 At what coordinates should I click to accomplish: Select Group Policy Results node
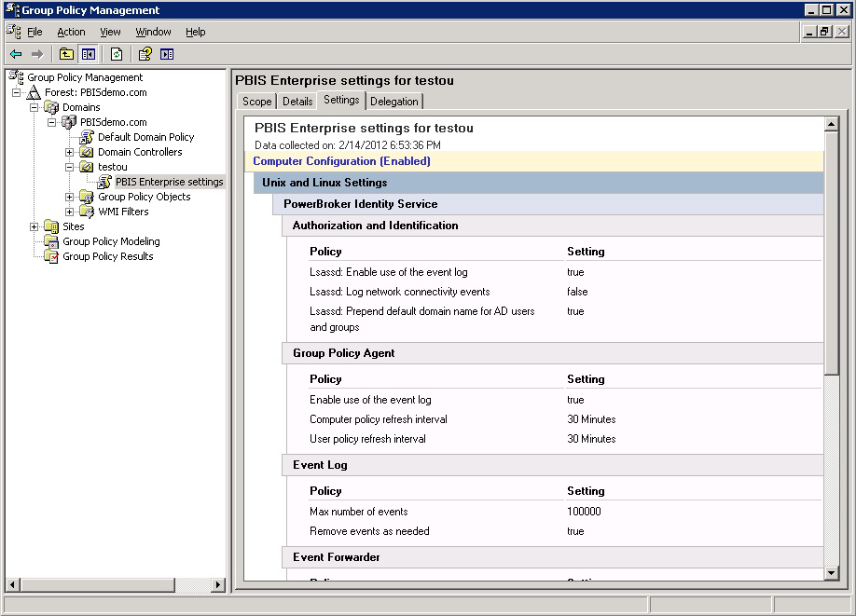click(x=107, y=256)
